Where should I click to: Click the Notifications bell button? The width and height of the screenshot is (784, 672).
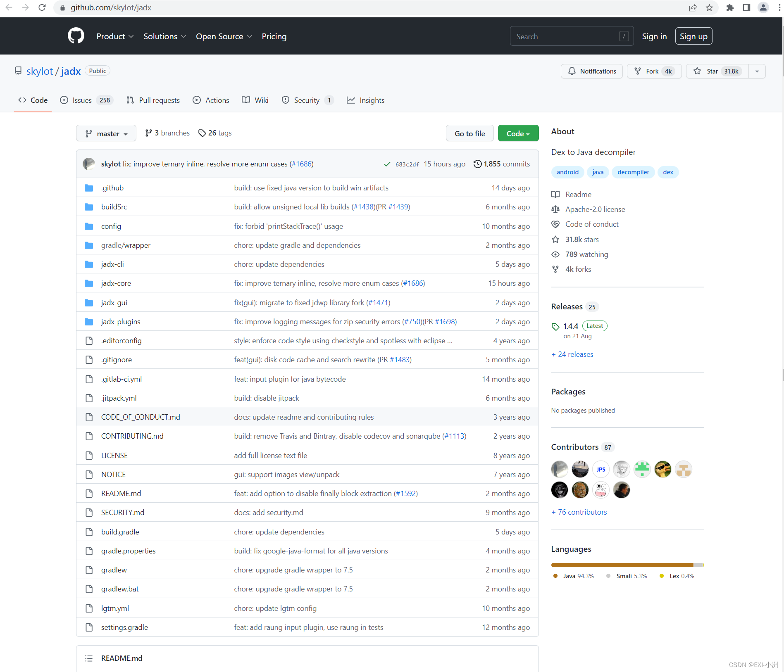[x=592, y=71]
